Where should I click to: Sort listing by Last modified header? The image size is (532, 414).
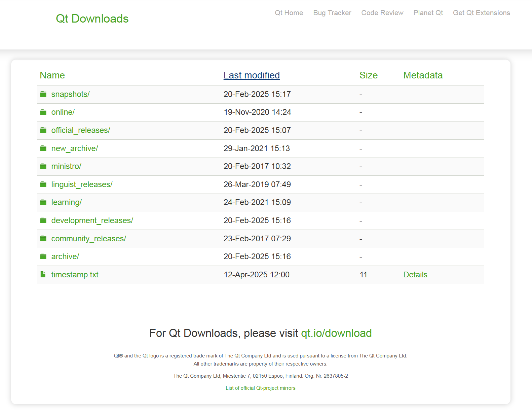(x=252, y=75)
